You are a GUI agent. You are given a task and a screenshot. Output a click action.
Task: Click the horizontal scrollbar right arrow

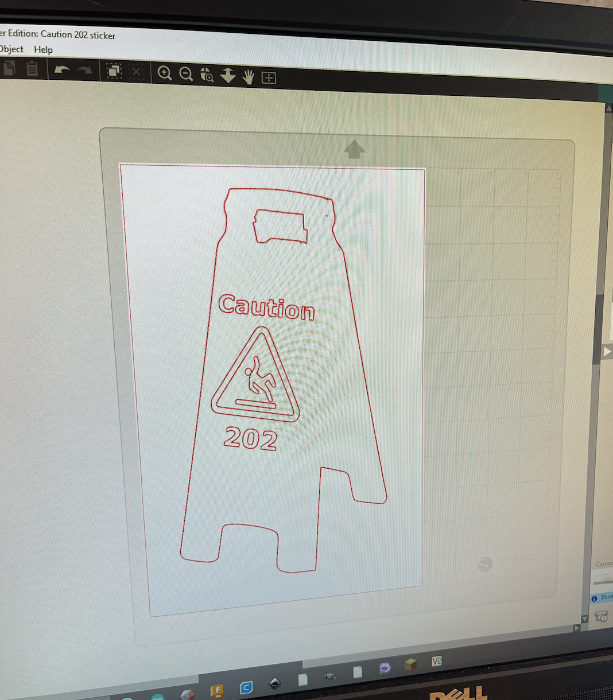(x=577, y=628)
